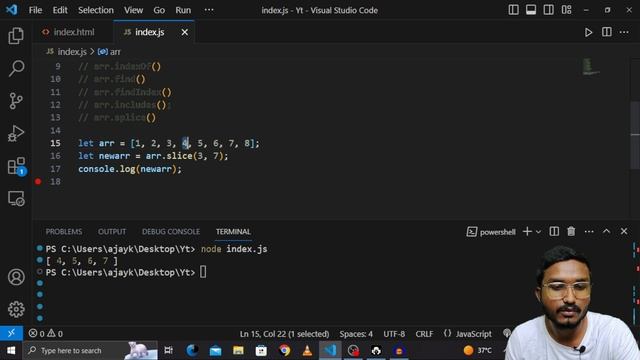Image resolution: width=640 pixels, height=360 pixels.
Task: Open Microsoft Store from the taskbar
Action: tap(261, 350)
